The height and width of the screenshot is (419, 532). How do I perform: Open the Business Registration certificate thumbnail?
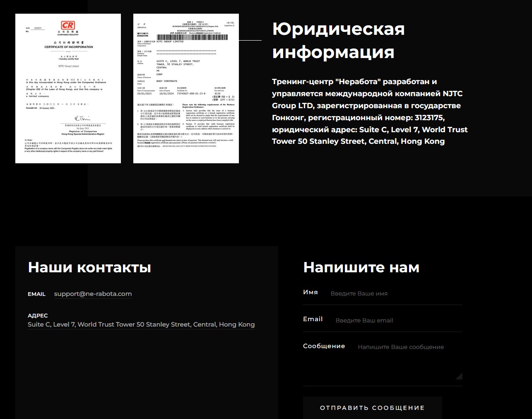tap(186, 88)
